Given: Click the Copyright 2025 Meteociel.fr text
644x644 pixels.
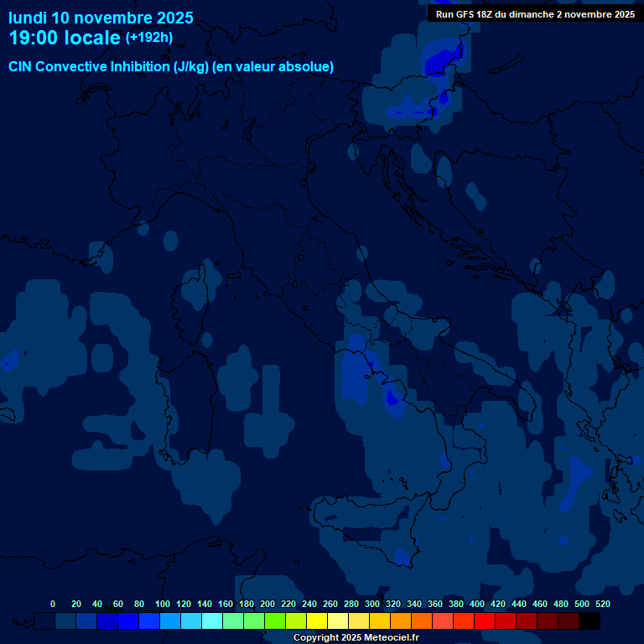Looking at the screenshot, I should click(x=356, y=637).
